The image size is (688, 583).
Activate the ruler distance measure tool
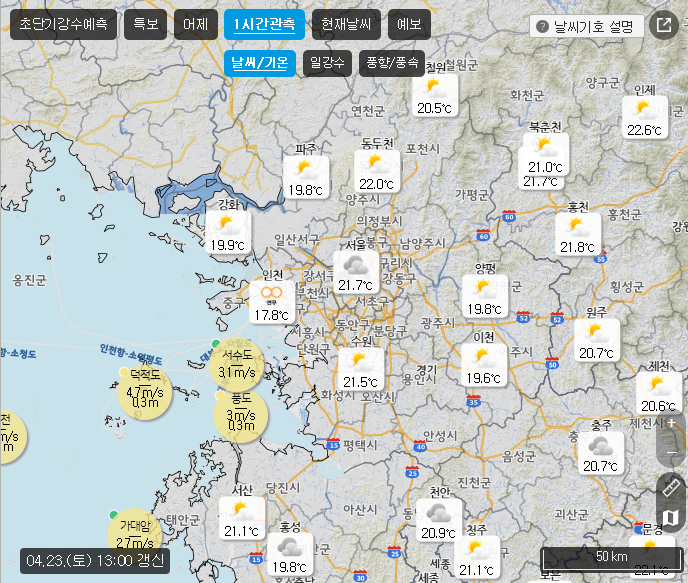pos(671,486)
